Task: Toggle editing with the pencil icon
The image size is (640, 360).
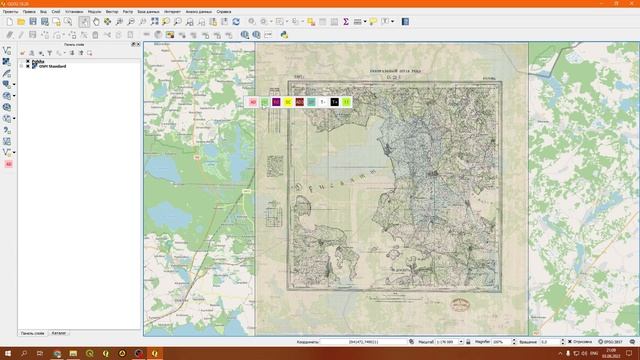Action: [21, 35]
